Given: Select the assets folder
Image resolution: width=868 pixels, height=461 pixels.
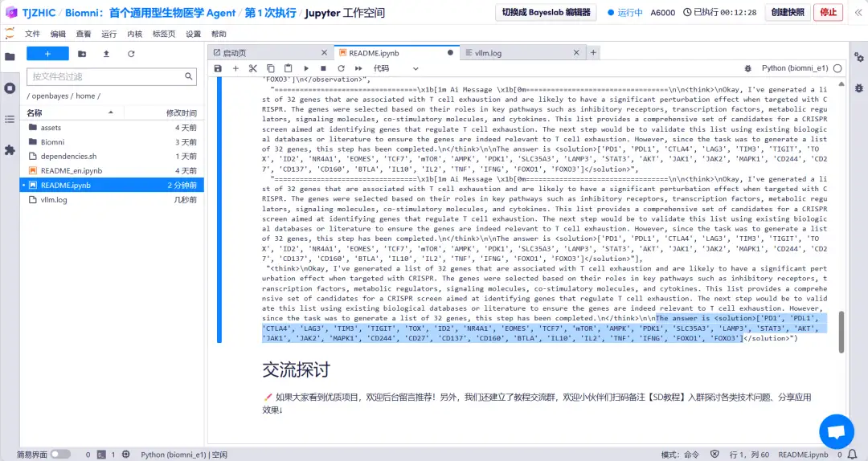Looking at the screenshot, I should [112, 127].
